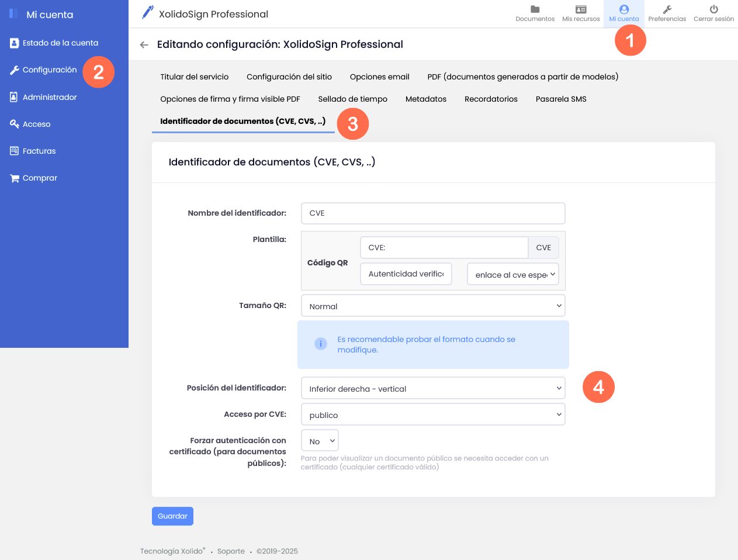Open the Forzar autenticación No dropdown
The height and width of the screenshot is (560, 738).
(320, 441)
